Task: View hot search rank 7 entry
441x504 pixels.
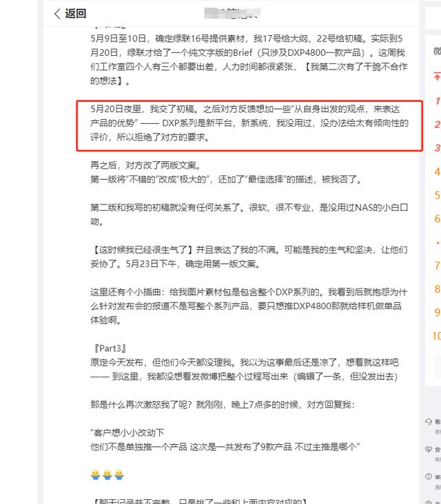Action: 438,265
